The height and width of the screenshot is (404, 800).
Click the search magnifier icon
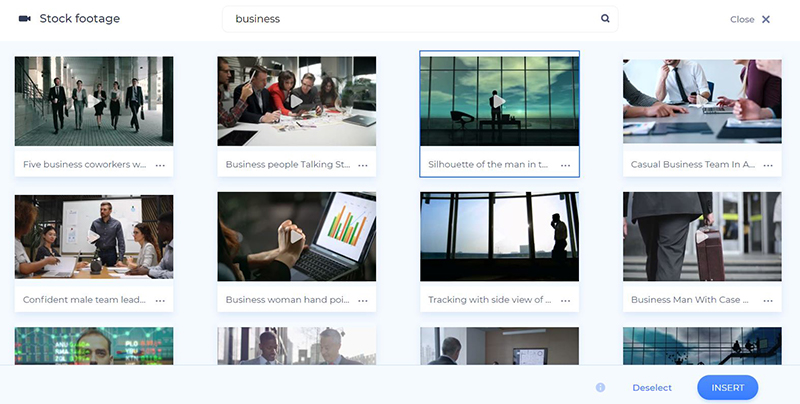605,18
